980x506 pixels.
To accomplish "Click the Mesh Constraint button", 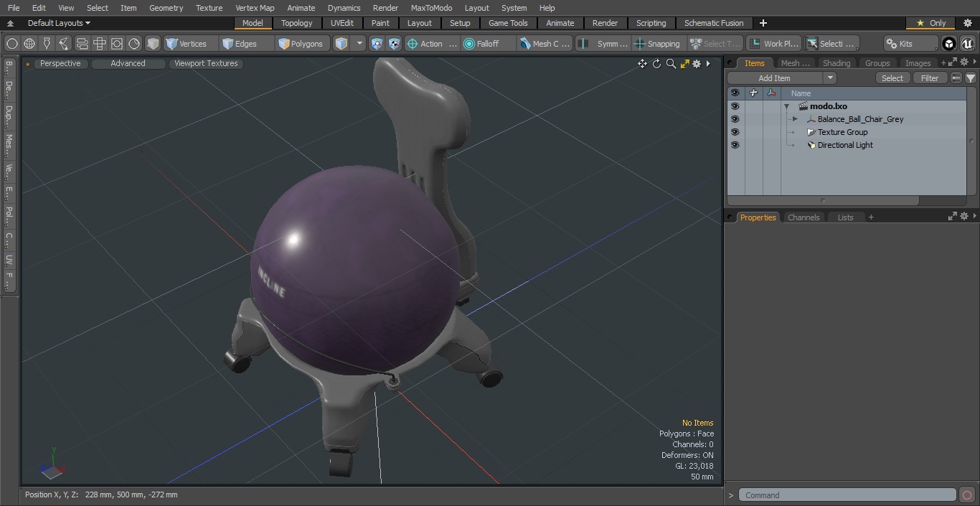I will click(545, 44).
